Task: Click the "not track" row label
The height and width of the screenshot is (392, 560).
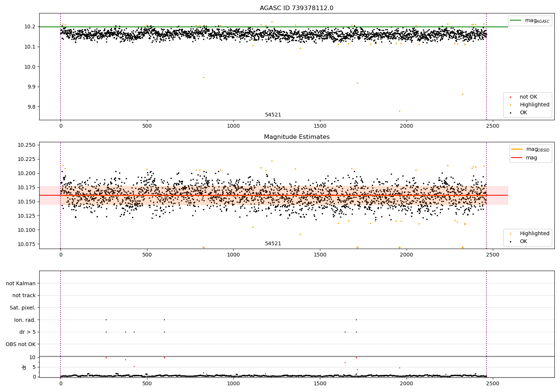Action: click(24, 296)
